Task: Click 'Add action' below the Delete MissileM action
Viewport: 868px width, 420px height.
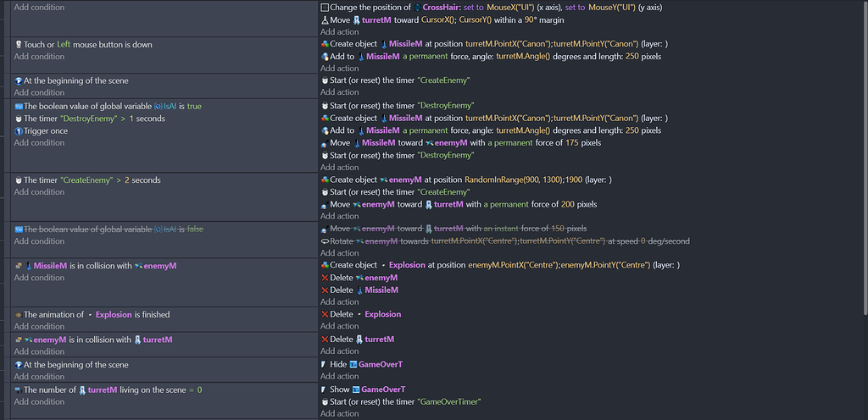Action: point(339,302)
